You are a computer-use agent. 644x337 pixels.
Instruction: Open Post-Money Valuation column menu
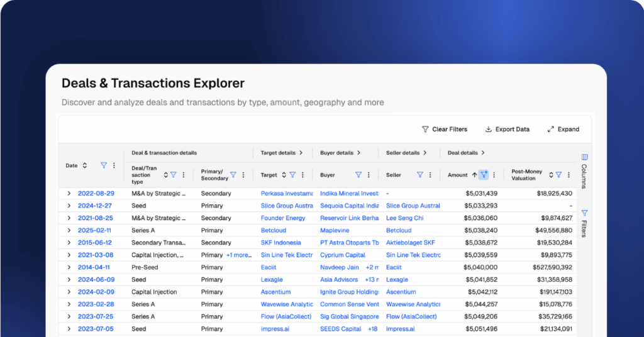click(569, 175)
